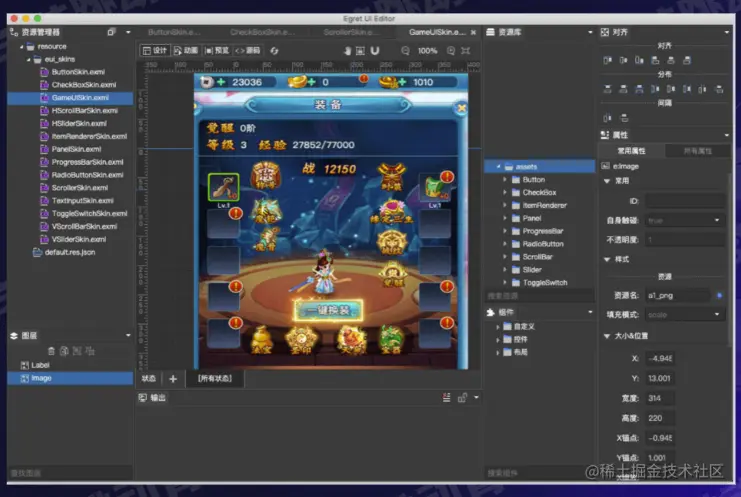Expand the 自定义 components folder

point(498,326)
